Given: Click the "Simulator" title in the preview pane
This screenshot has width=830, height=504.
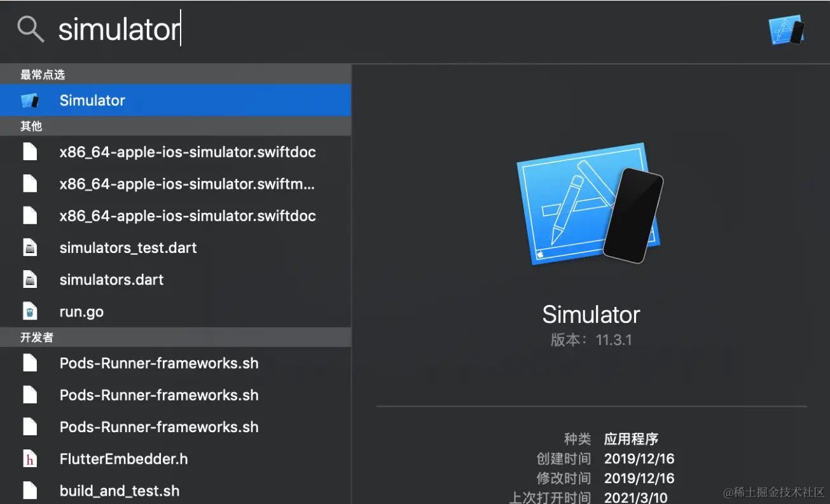Looking at the screenshot, I should point(591,314).
